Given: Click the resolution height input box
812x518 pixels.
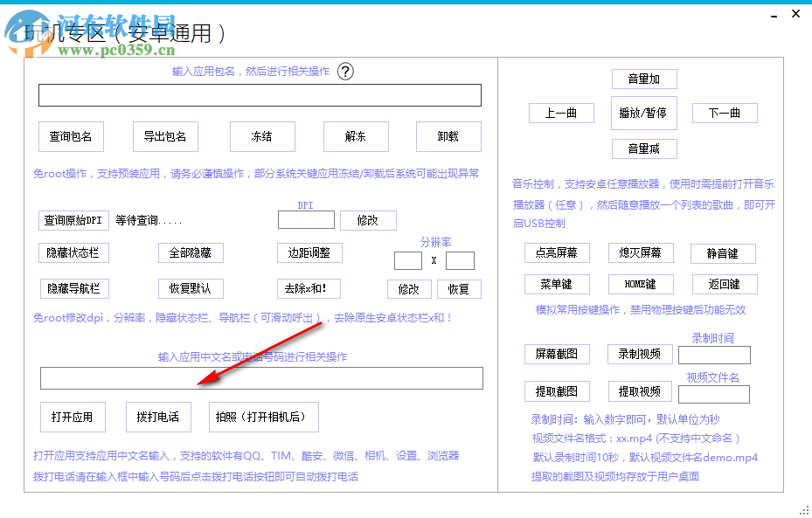Looking at the screenshot, I should point(460,261).
